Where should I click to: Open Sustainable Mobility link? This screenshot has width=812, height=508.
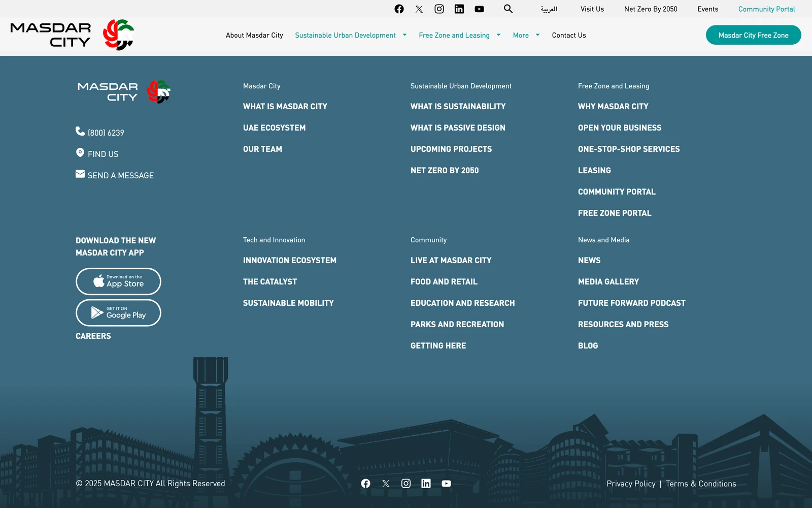click(x=288, y=303)
